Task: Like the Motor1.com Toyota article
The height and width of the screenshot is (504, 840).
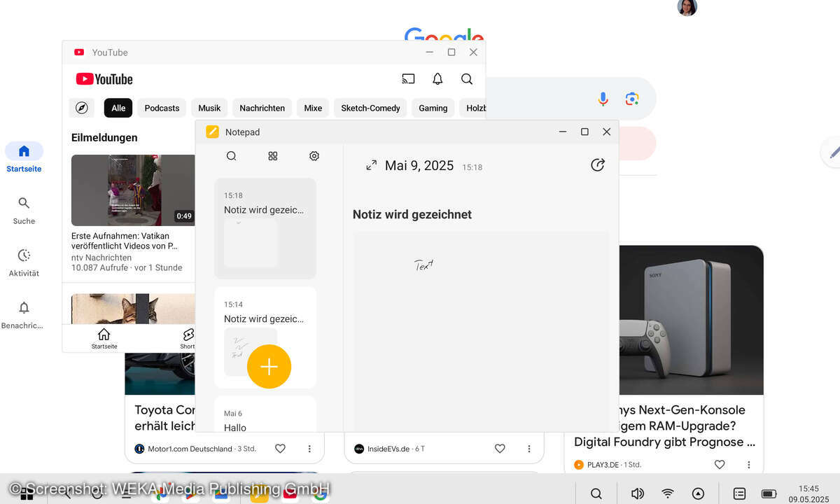Action: tap(280, 449)
